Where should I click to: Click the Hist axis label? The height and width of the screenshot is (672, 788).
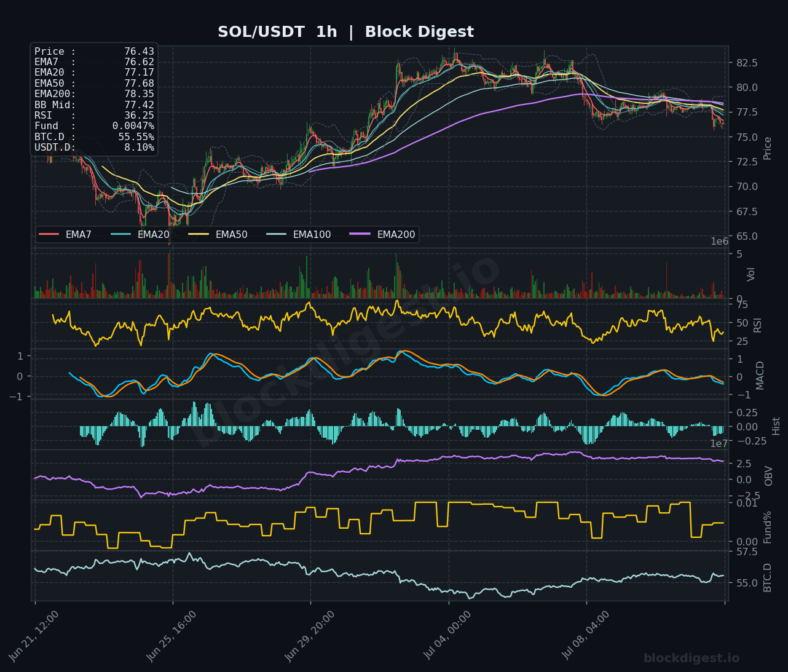point(776,425)
